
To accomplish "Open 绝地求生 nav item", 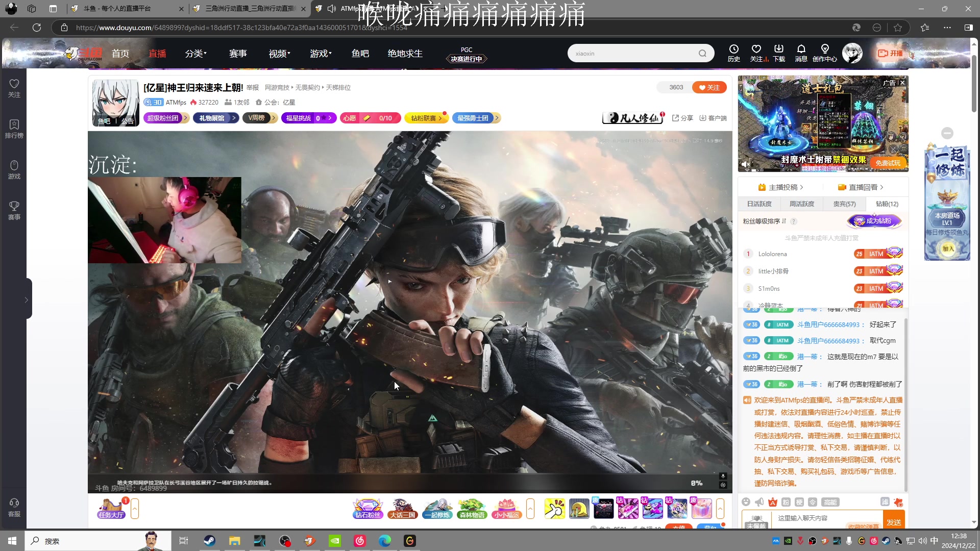I will click(x=405, y=54).
